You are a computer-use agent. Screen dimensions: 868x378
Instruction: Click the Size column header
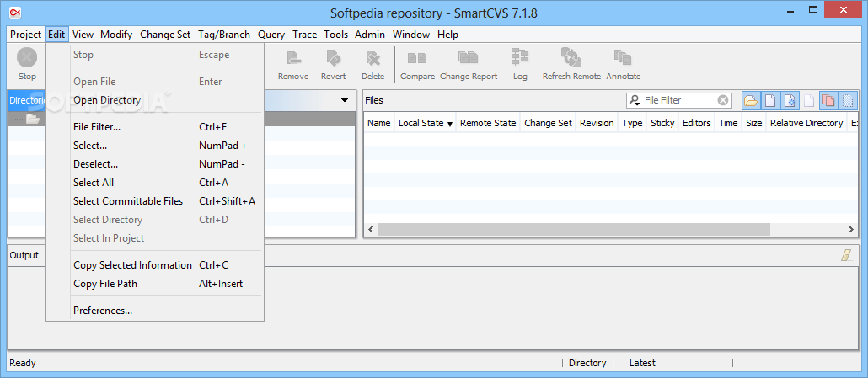point(754,123)
